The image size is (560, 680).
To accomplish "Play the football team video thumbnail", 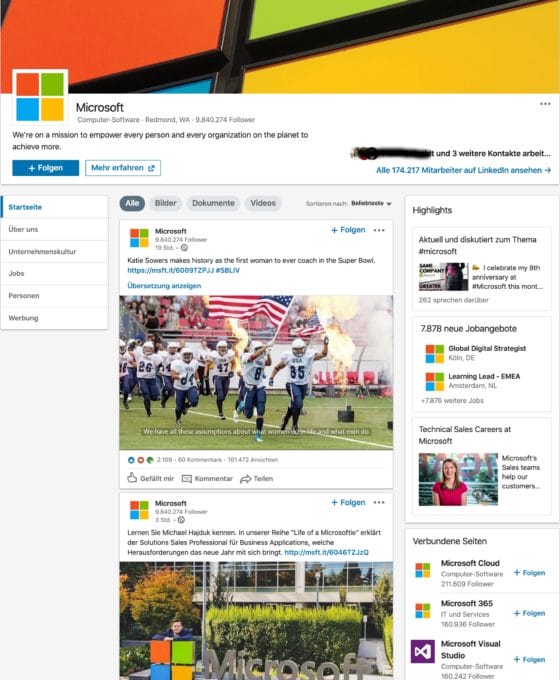I will pos(256,373).
